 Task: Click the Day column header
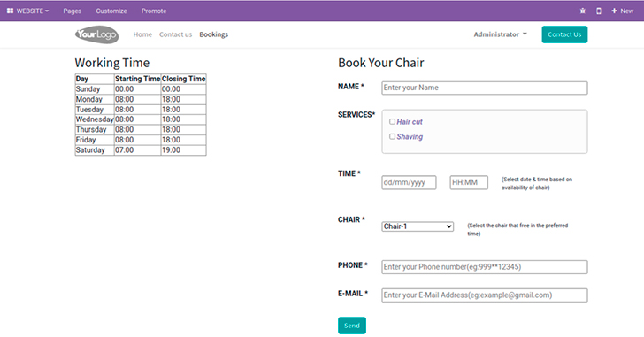[95, 79]
